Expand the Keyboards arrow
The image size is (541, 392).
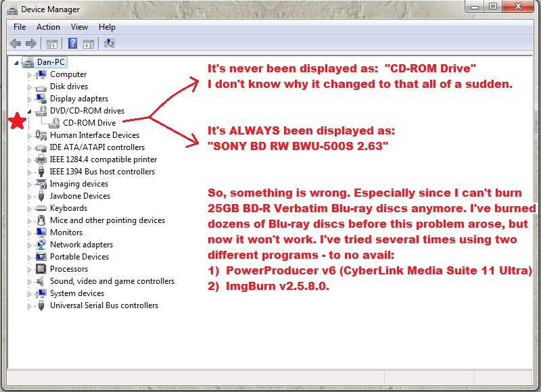[x=29, y=209]
